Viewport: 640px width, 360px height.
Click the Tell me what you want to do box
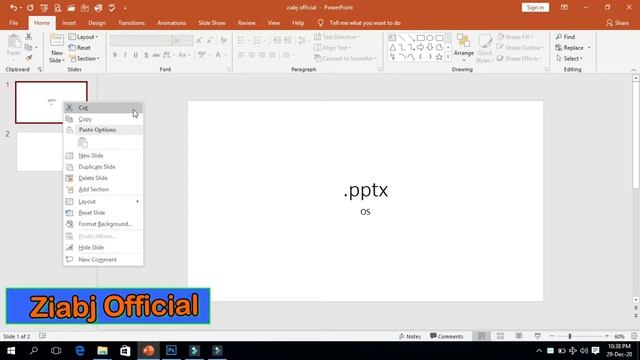(365, 23)
